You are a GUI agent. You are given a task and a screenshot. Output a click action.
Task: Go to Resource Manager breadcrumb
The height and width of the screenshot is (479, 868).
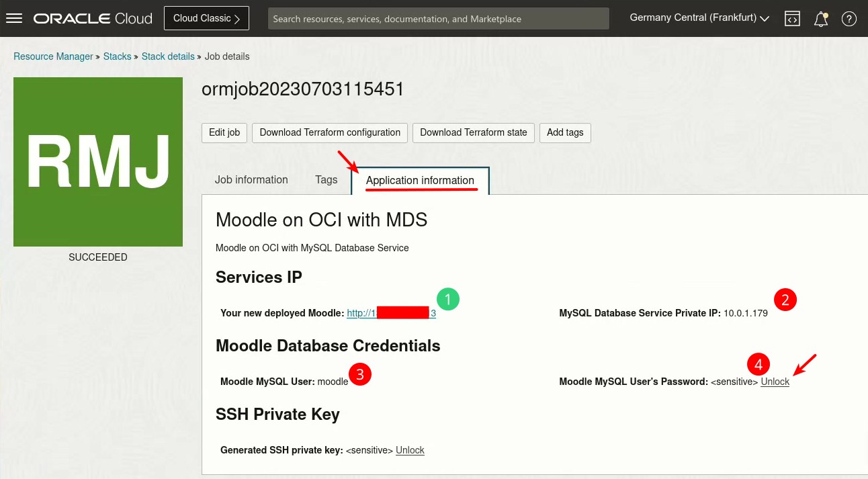click(53, 56)
